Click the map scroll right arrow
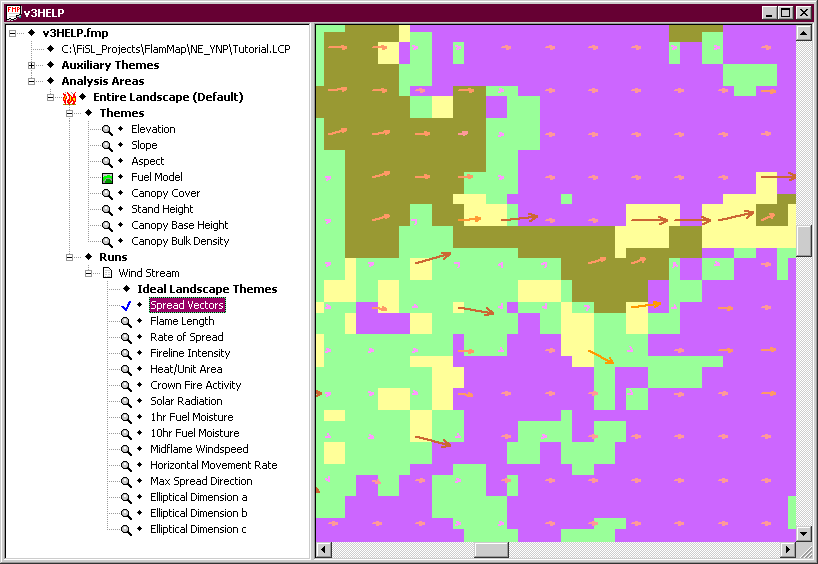The image size is (818, 564). [x=788, y=549]
